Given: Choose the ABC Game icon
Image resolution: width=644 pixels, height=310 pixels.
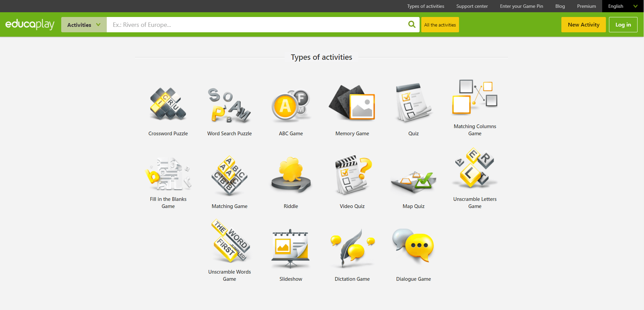Looking at the screenshot, I should click(291, 105).
